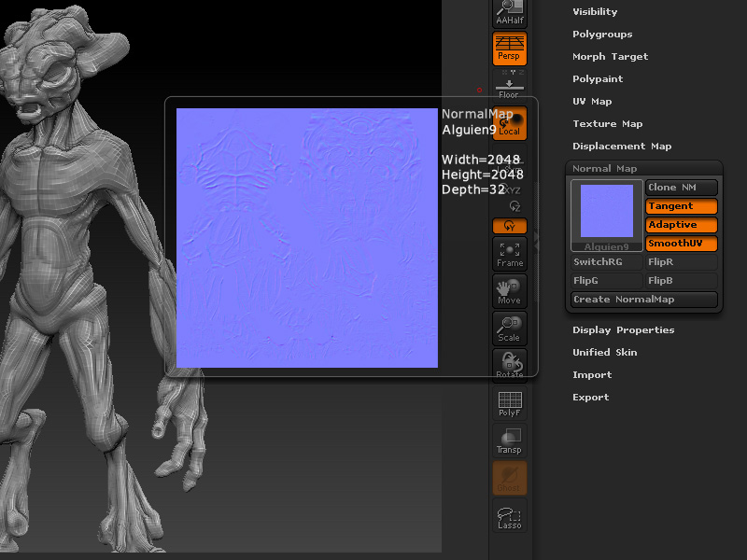Select the Move canvas icon
This screenshot has width=747, height=560.
click(x=509, y=291)
